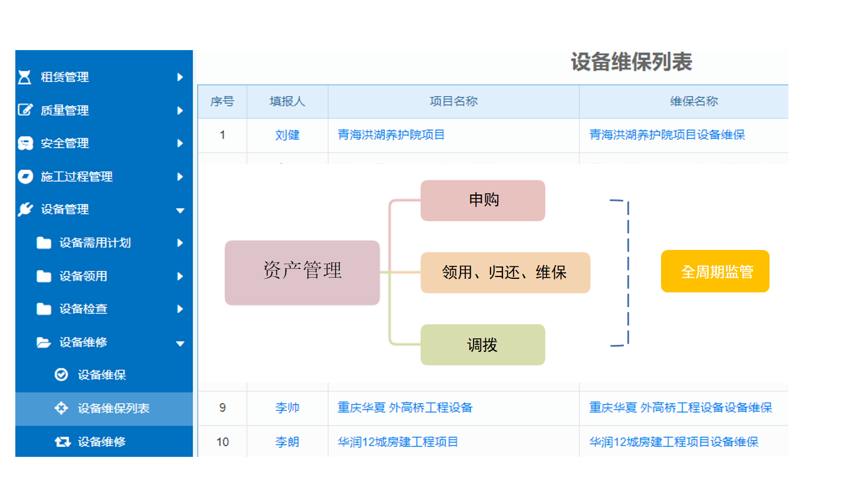The image size is (868, 504).
Task: Collapse the 设备管理 section arrow
Action: coord(180,210)
